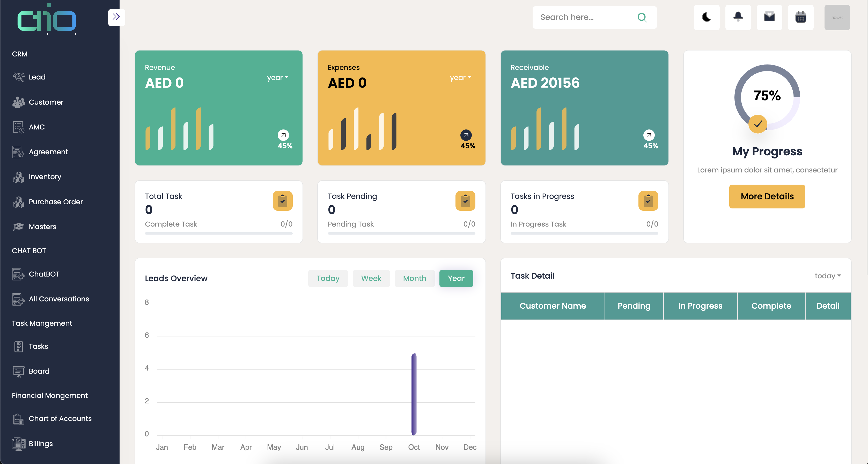
Task: Click the Revenue card arrow icon
Action: click(283, 135)
